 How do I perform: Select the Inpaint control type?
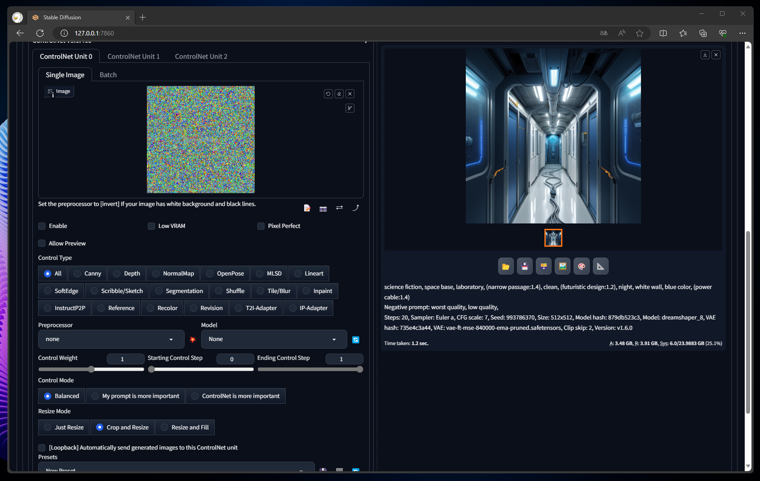click(x=317, y=291)
